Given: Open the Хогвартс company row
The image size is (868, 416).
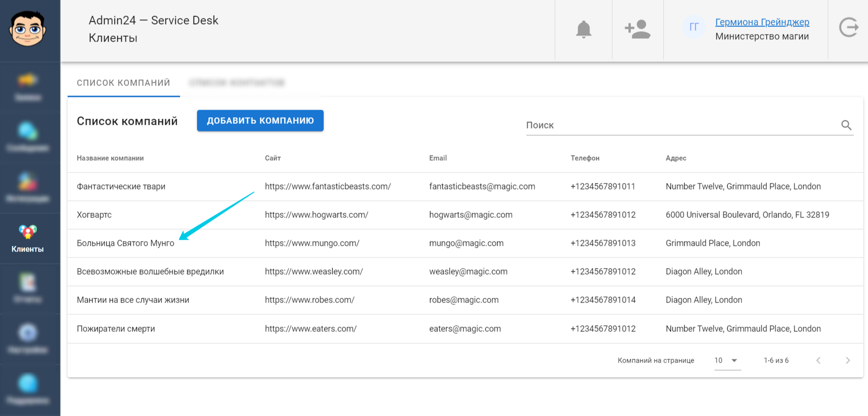Looking at the screenshot, I should click(465, 215).
